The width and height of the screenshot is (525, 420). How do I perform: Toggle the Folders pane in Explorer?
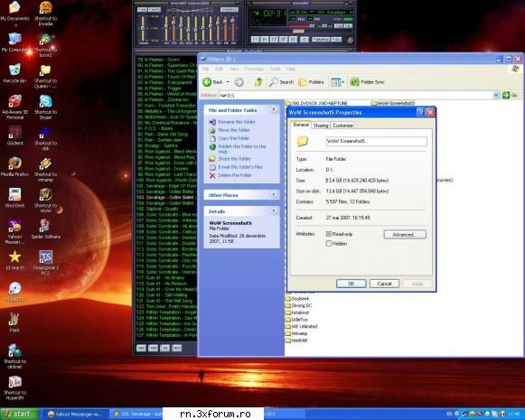click(x=311, y=82)
